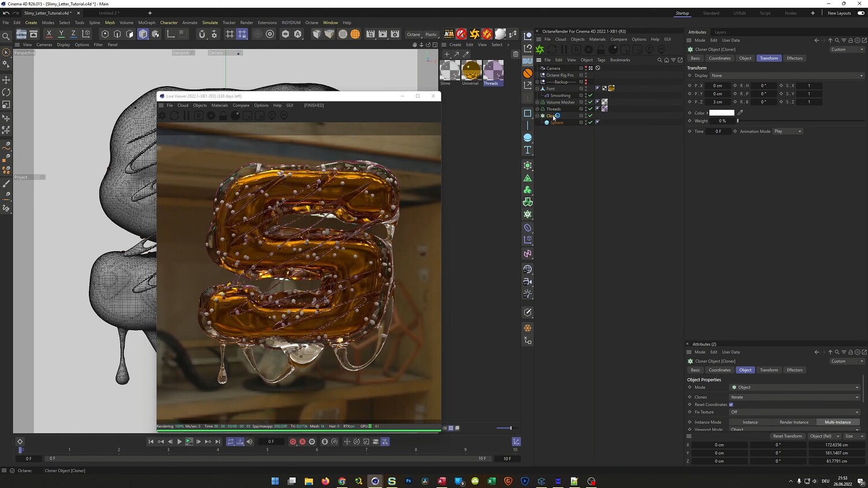Toggle the Reset Coordinates checkbox
Screen dimensions: 868x488
(x=731, y=405)
